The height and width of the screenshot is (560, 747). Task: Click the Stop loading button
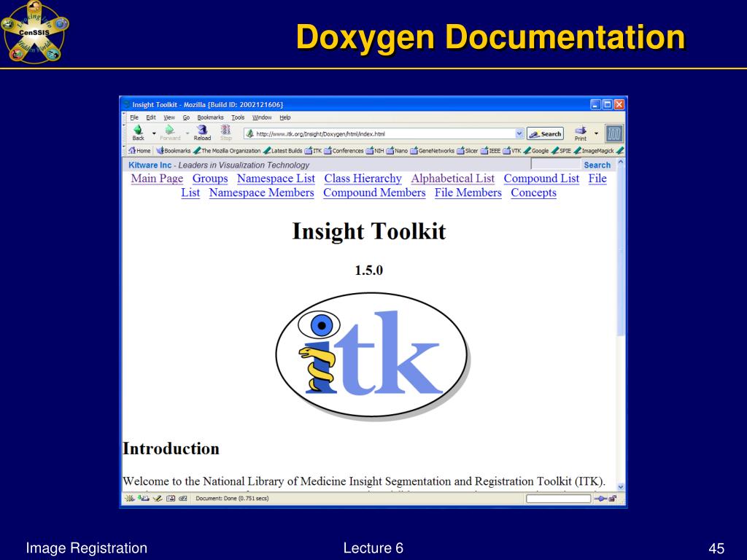[x=226, y=133]
